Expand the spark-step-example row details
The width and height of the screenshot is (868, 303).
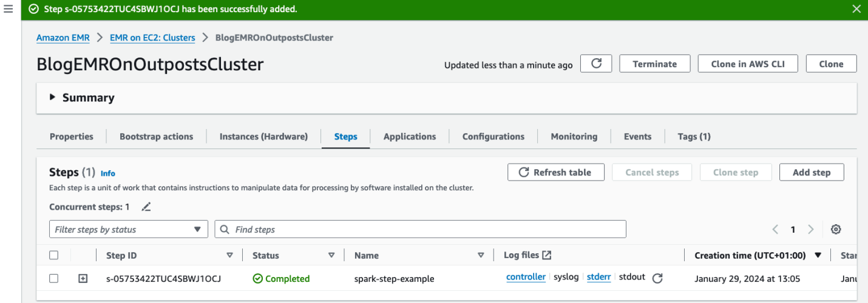[x=83, y=279]
